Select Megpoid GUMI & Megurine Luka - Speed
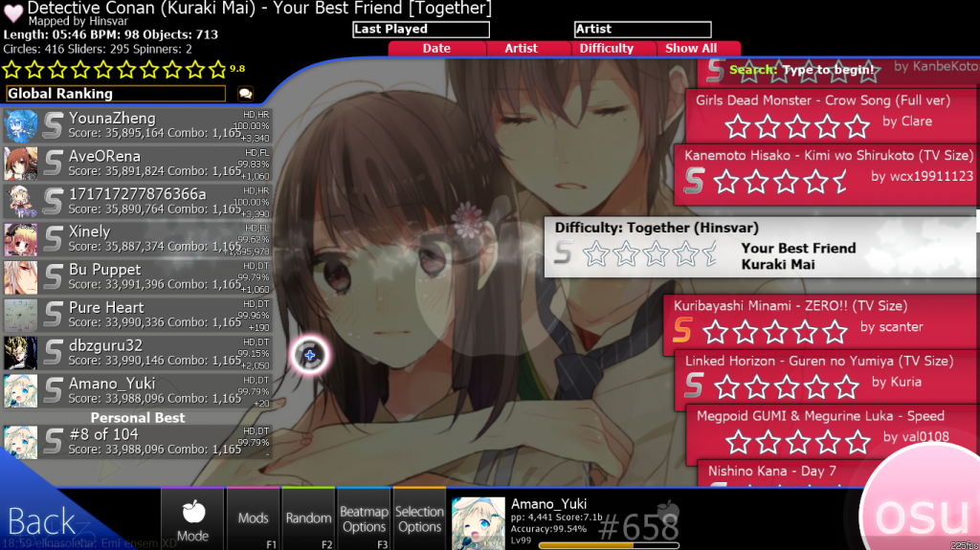 (x=832, y=433)
